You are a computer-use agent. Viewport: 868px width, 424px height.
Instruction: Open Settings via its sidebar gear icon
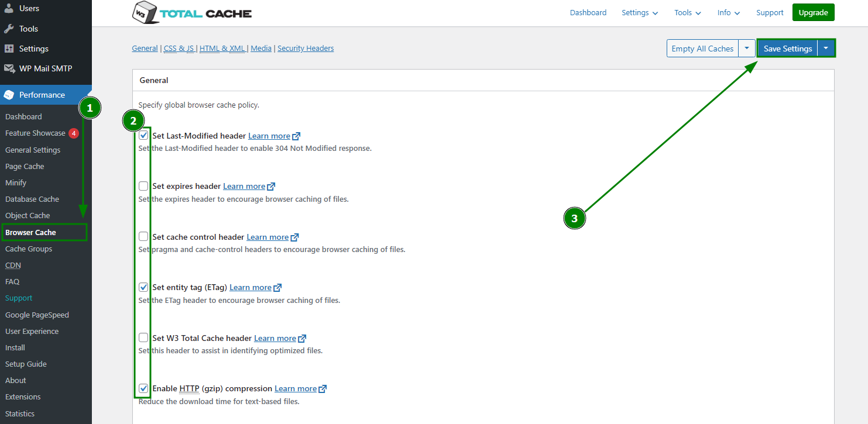pos(8,48)
